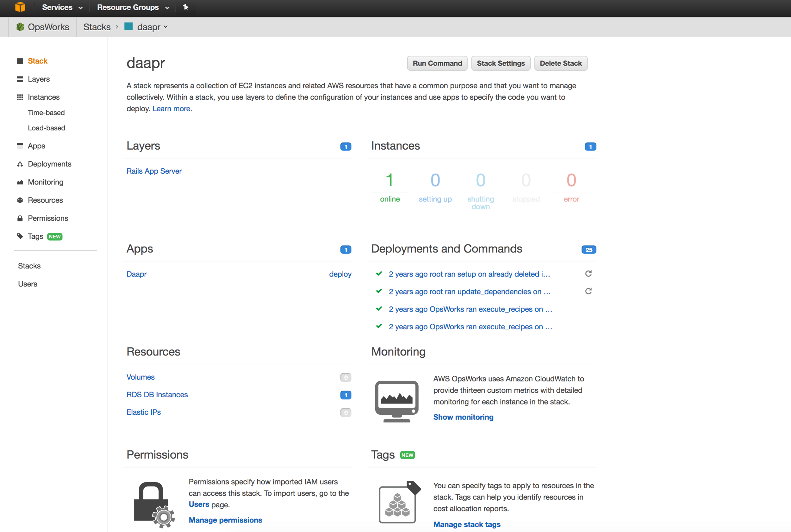View the 1 online instances count
The height and width of the screenshot is (532, 791).
coord(389,187)
